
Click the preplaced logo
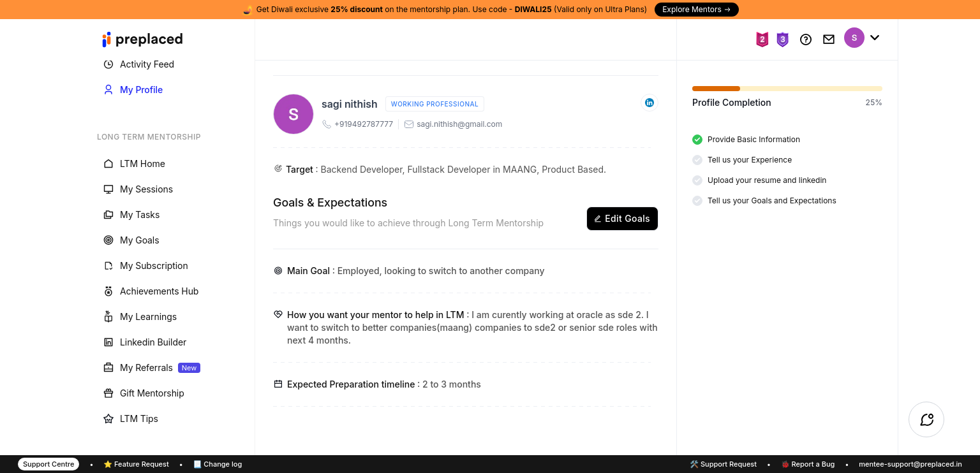[x=142, y=40]
